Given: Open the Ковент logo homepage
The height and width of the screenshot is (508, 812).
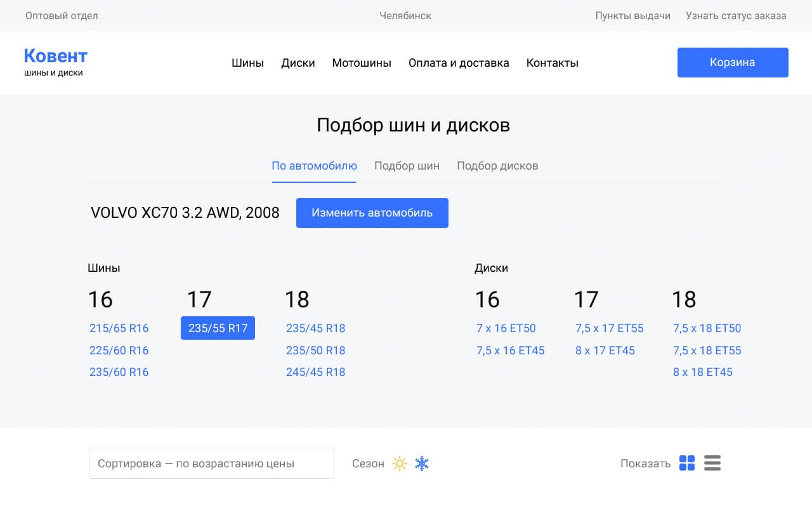Looking at the screenshot, I should point(55,62).
